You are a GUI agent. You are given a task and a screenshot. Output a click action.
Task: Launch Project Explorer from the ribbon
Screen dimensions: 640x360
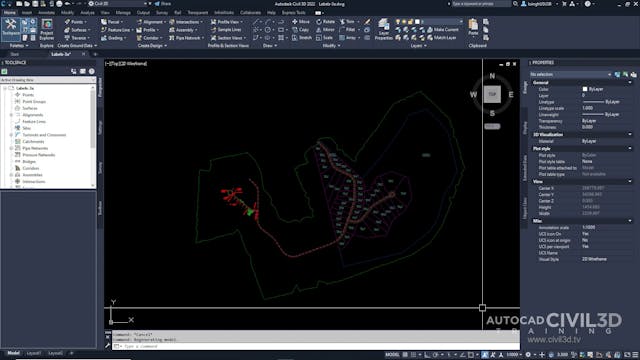47,29
